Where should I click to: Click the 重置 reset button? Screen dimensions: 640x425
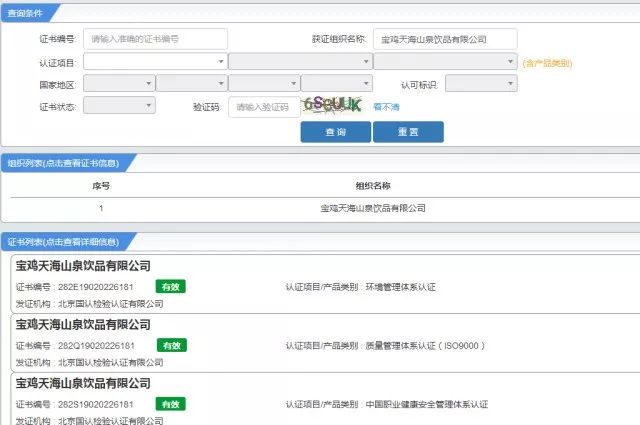coord(408,132)
